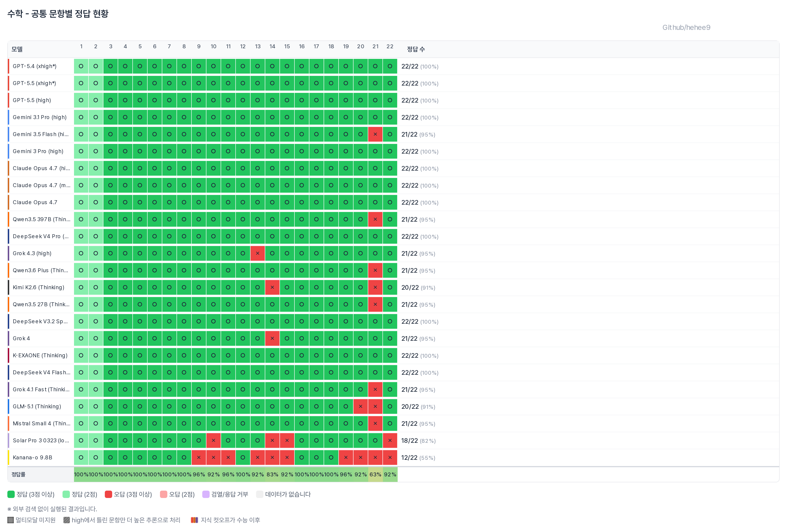Image resolution: width=787 pixels, height=532 pixels.
Task: Click the 'GPT-5.5 (xhigh*)' model name
Action: pyautogui.click(x=34, y=83)
